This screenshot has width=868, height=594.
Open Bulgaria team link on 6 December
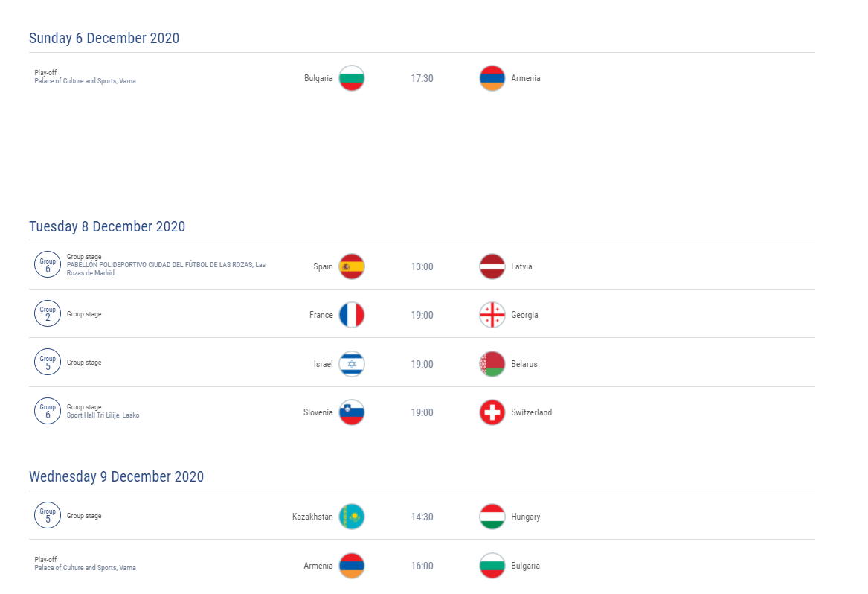coord(318,78)
